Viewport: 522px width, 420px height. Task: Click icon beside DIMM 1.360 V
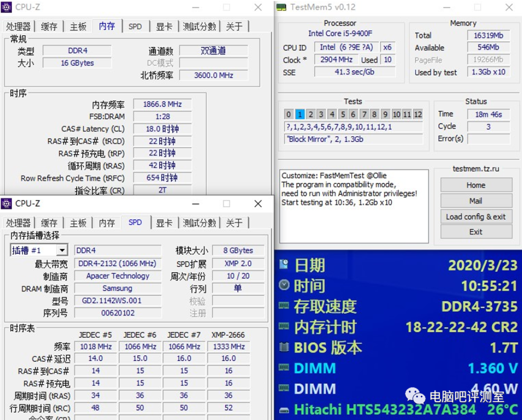pyautogui.click(x=284, y=367)
